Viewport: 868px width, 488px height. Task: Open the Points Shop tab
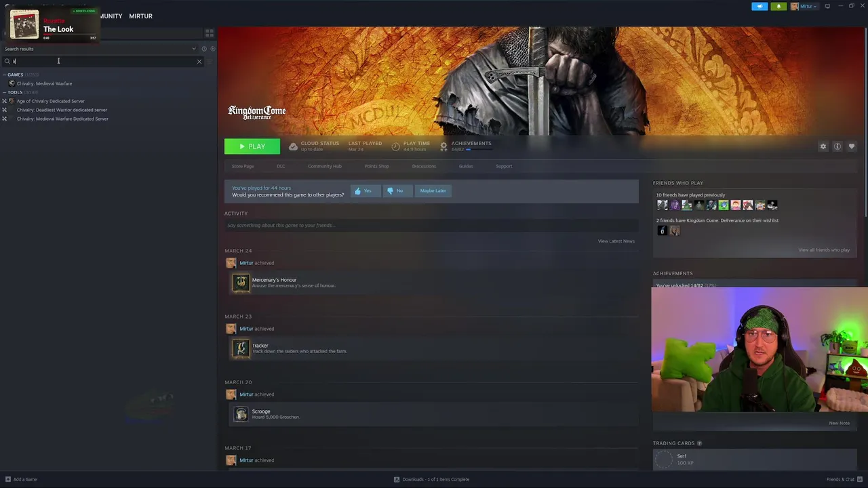pyautogui.click(x=376, y=166)
